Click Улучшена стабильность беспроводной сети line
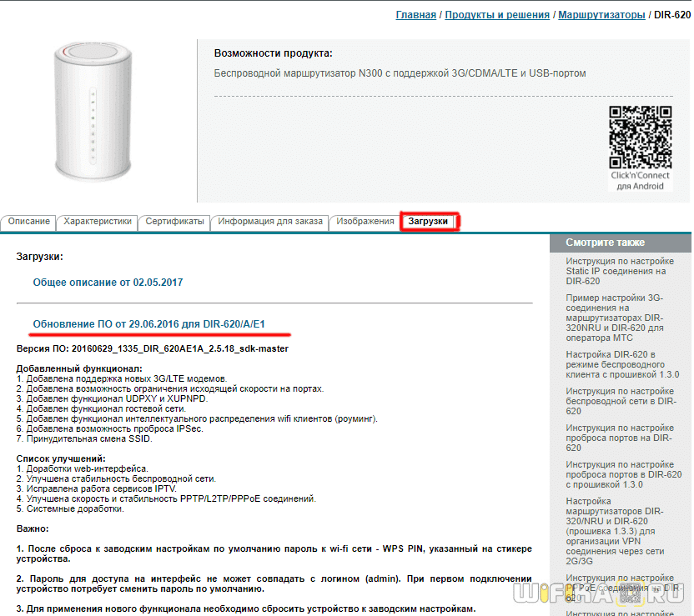The height and width of the screenshot is (616, 694). 116,478
